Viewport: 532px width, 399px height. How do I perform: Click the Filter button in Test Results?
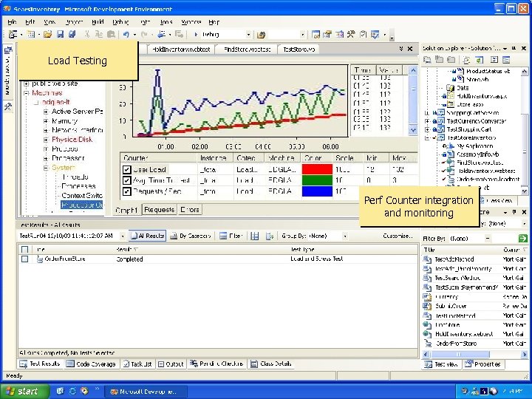231,236
